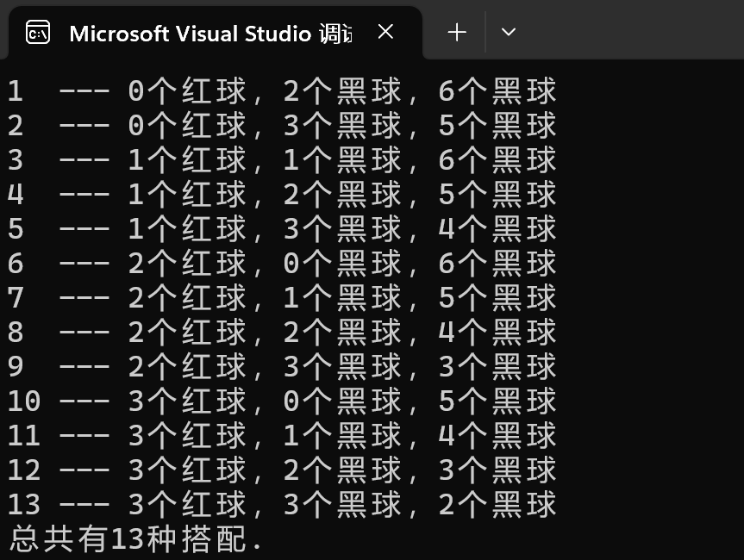The image size is (744, 560).
Task: Click output line 5 with 1个红球, 3个黑球, 4个黑球
Action: (x=282, y=228)
